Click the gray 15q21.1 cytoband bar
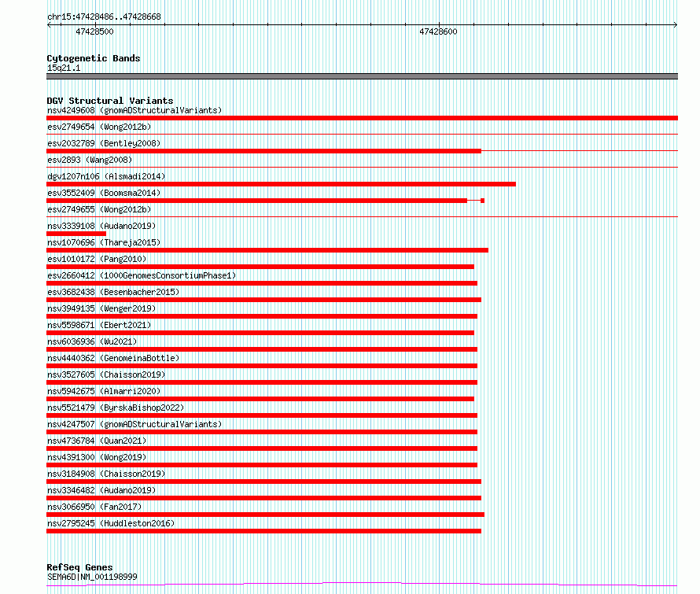The width and height of the screenshot is (700, 594). tap(362, 76)
